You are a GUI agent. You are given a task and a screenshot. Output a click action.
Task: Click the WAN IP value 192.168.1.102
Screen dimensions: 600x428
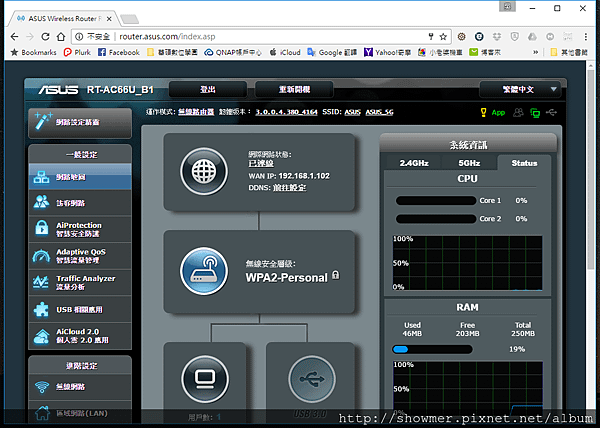[x=304, y=176]
